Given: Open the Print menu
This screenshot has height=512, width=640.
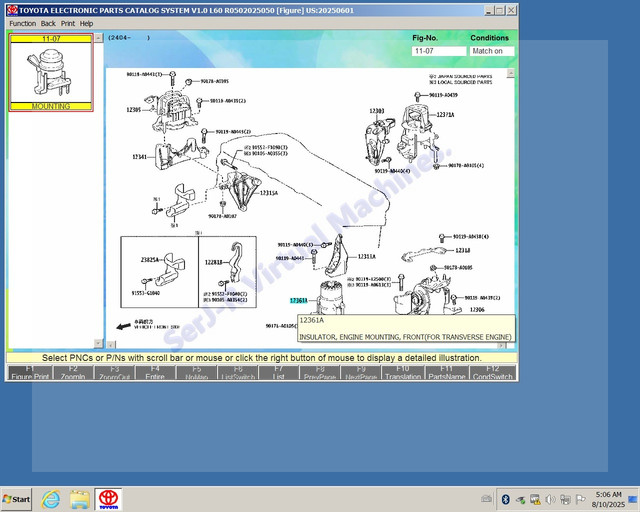Looking at the screenshot, I should pyautogui.click(x=68, y=24).
